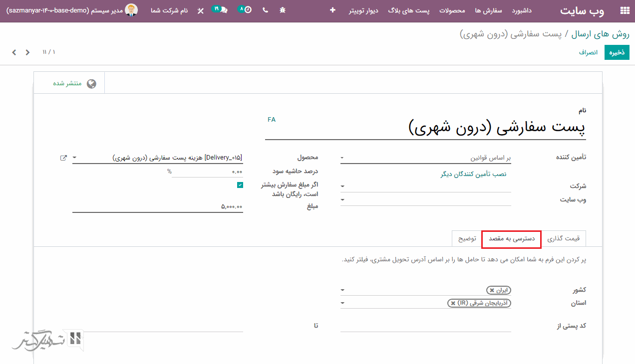Click the ذخیره save button
The image size is (635, 364).
click(x=617, y=52)
